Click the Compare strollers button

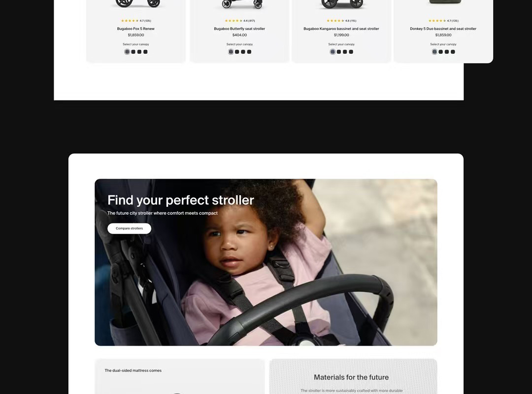[x=129, y=229]
